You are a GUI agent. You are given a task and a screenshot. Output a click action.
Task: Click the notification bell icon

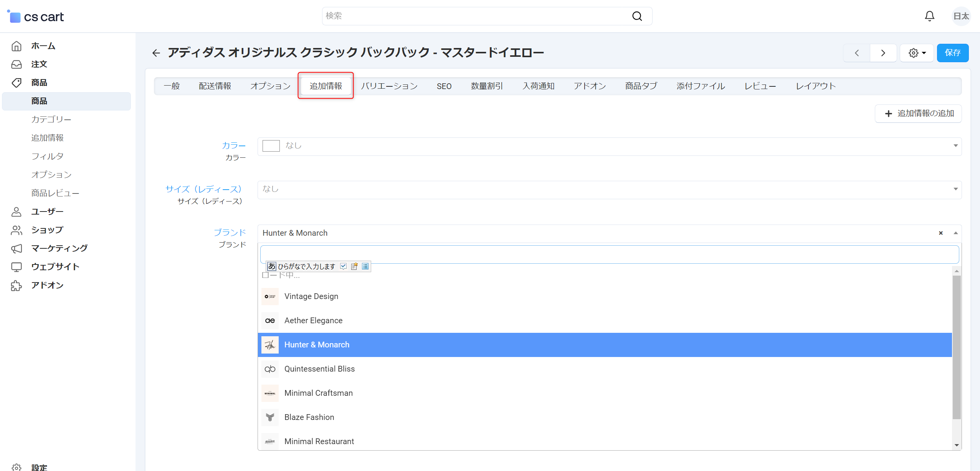click(x=929, y=16)
